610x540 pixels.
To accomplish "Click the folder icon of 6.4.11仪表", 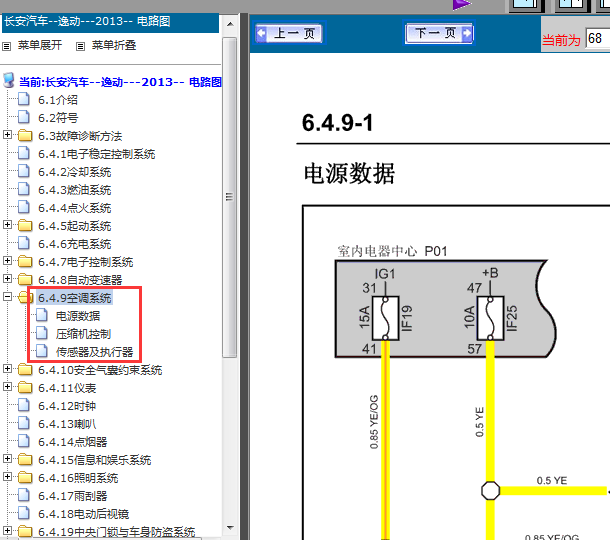I will (x=25, y=387).
